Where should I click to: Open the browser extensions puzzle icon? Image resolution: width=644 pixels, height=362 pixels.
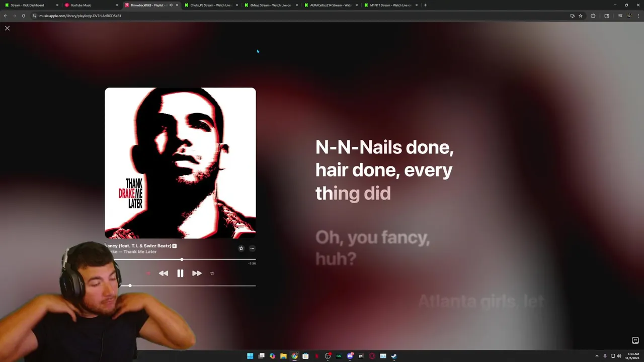[593, 16]
